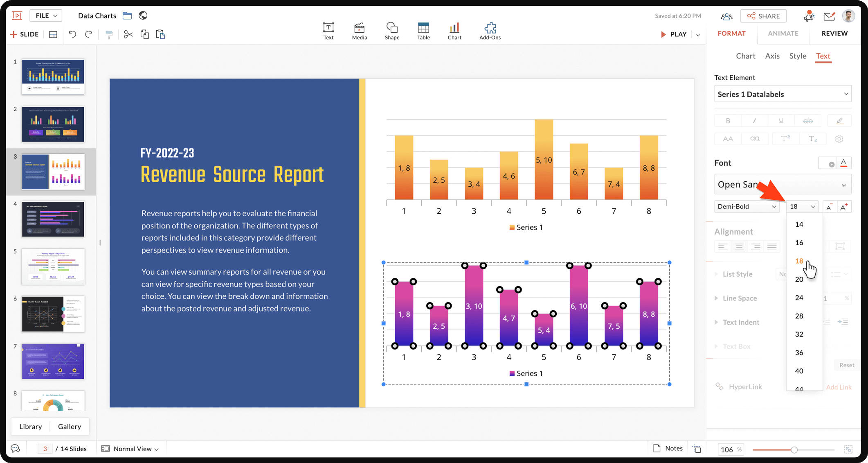Click the undo arrow icon
The height and width of the screenshot is (463, 868).
tap(72, 34)
